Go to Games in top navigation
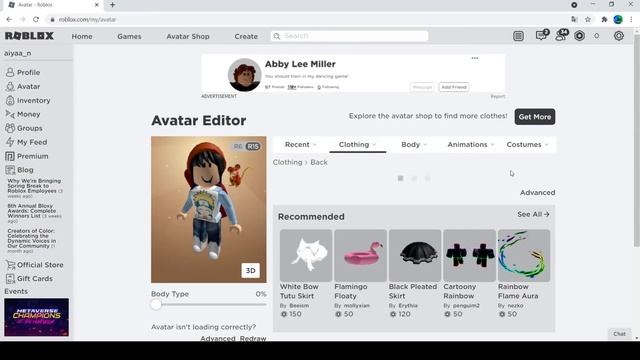The image size is (640, 360). pyautogui.click(x=129, y=36)
